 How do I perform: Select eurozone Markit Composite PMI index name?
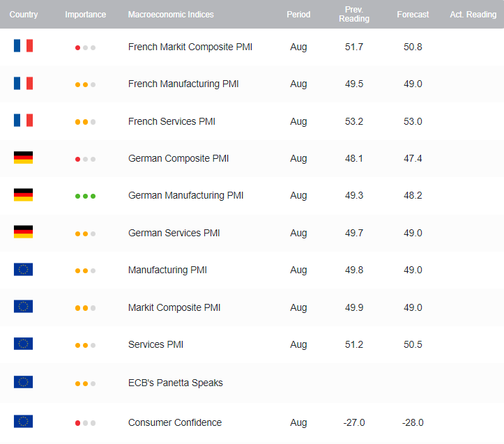point(174,307)
